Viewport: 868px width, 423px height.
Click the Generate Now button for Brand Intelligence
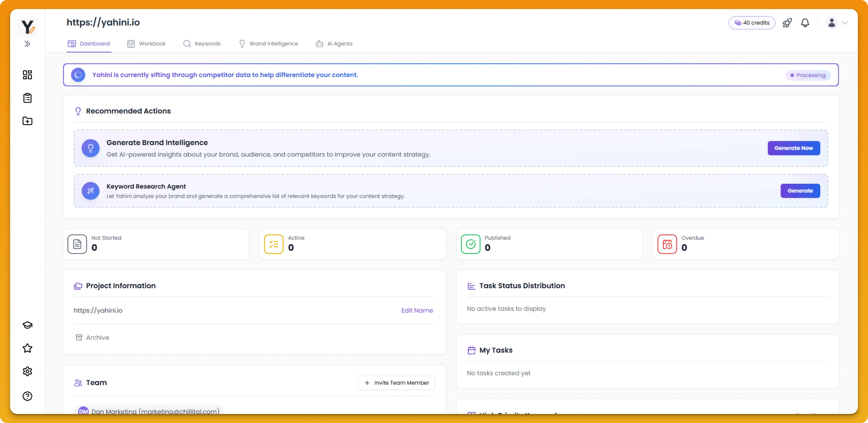pos(793,148)
